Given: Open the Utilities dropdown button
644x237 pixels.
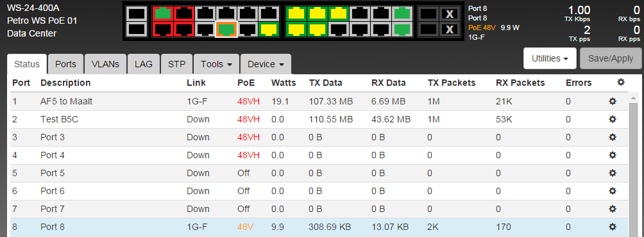Looking at the screenshot, I should coord(550,58).
